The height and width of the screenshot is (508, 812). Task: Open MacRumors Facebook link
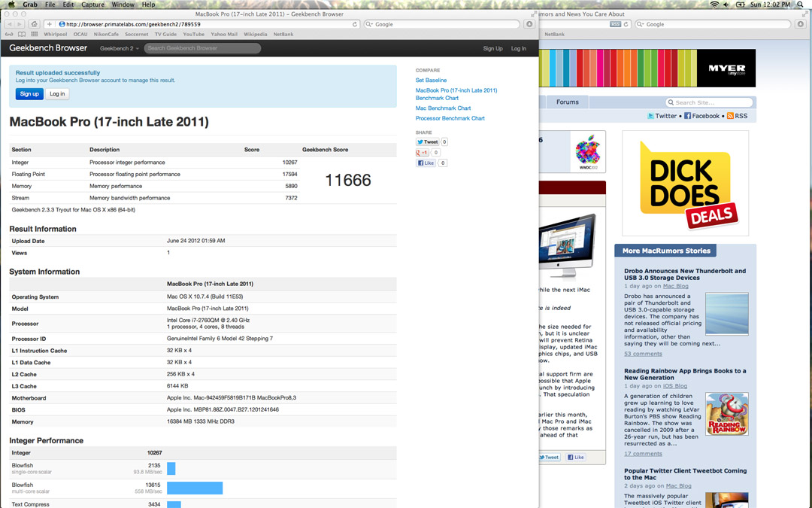pos(701,116)
